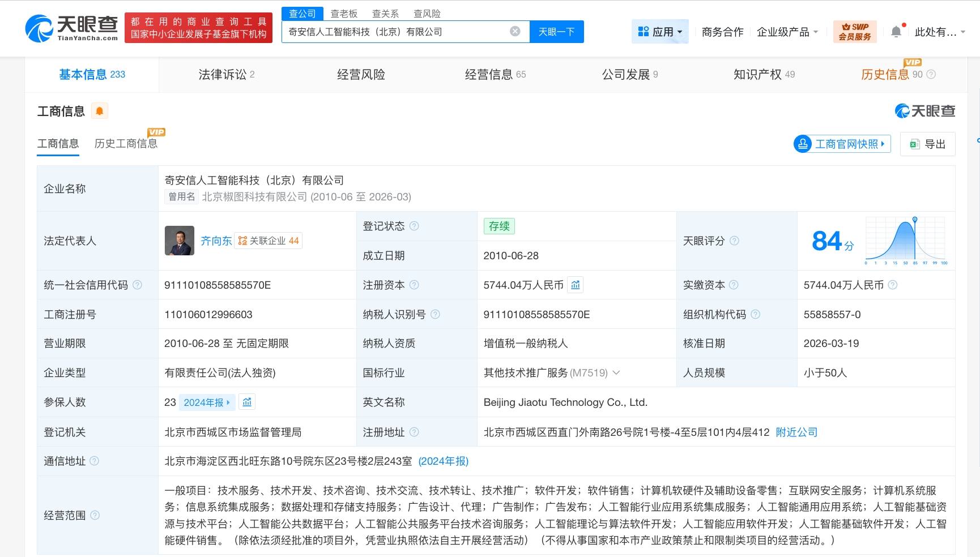
Task: Click help icon next to 天眼评分
Action: [x=734, y=241]
